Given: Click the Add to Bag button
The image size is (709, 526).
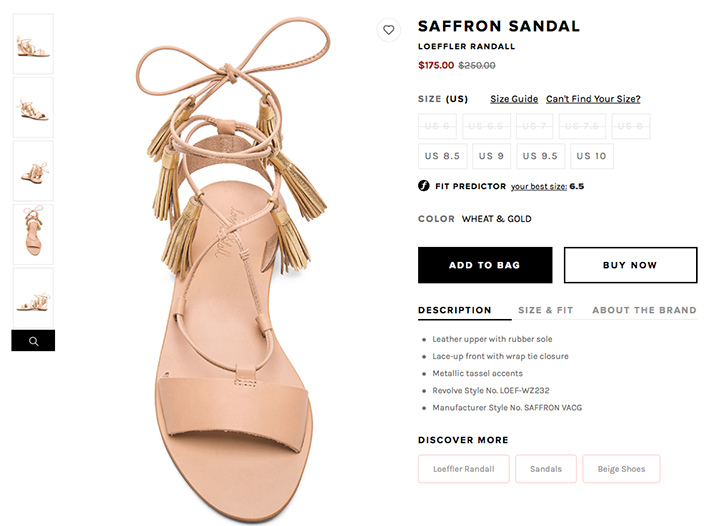Looking at the screenshot, I should [x=485, y=265].
